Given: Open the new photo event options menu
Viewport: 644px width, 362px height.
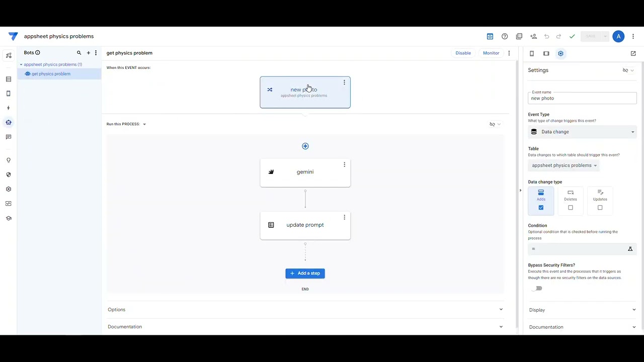Looking at the screenshot, I should (x=344, y=82).
